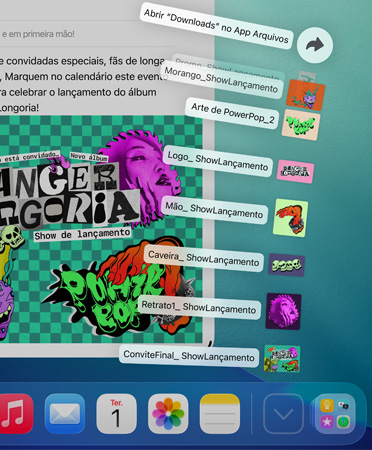Click the Caveira_ ShowLançamento skulls thumbnail
Viewport: 372px width, 450px height.
coord(286,265)
